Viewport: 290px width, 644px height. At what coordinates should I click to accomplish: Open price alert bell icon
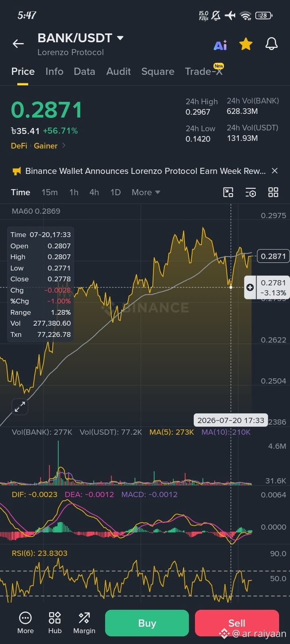coord(271,44)
